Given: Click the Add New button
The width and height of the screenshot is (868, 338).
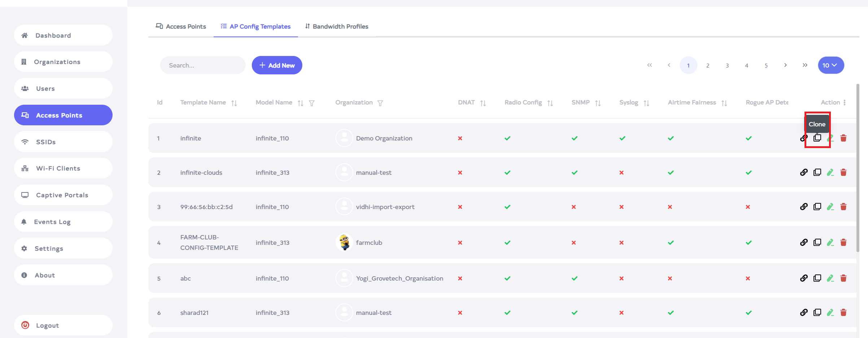Looking at the screenshot, I should (277, 65).
